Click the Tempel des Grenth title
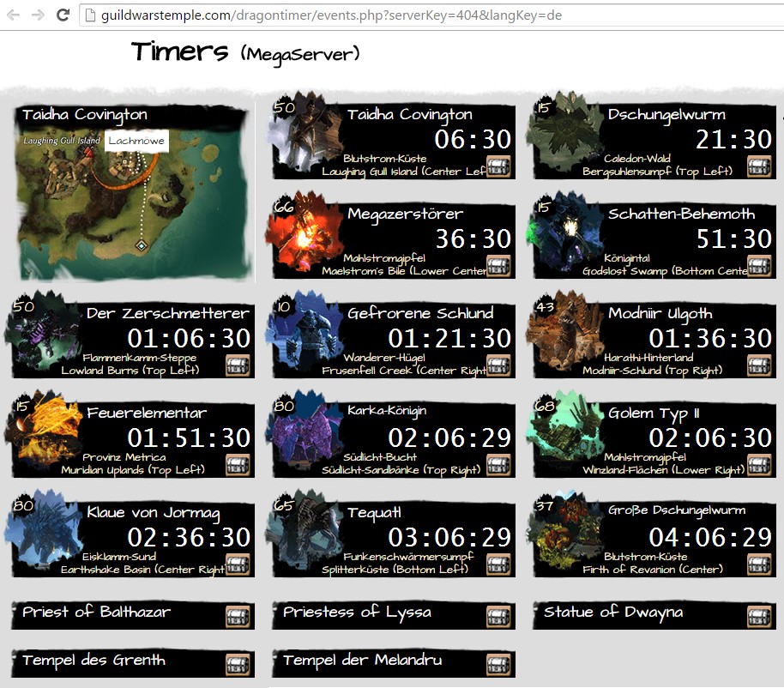 (93, 661)
